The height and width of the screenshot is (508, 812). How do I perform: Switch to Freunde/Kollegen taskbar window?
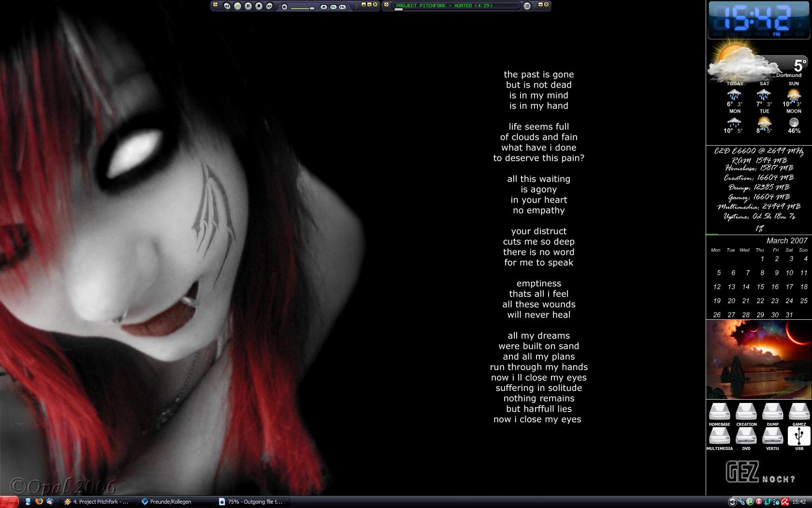click(x=175, y=502)
